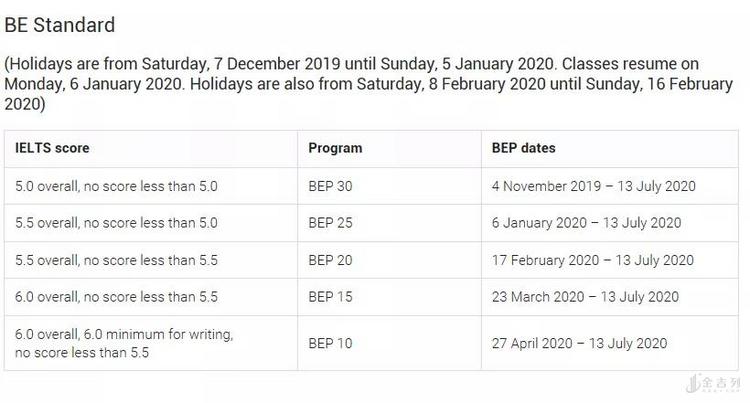Click the "BE Standard" heading

(60, 25)
